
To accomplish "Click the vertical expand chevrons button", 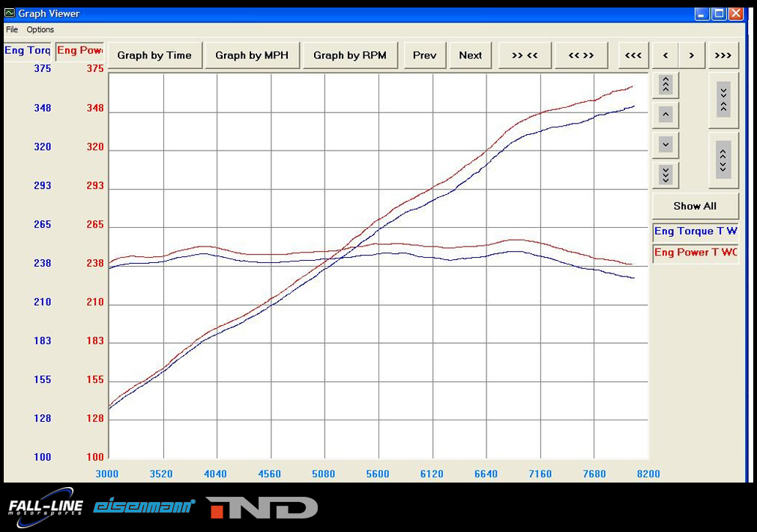I will coord(723,160).
